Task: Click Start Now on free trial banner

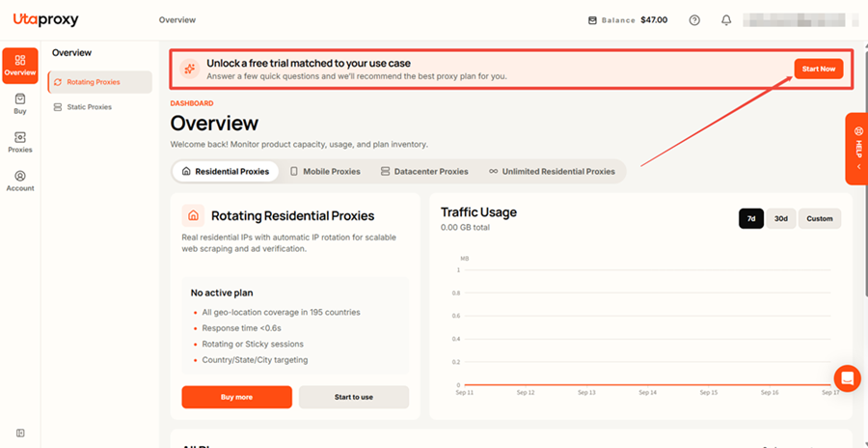Action: (x=819, y=69)
